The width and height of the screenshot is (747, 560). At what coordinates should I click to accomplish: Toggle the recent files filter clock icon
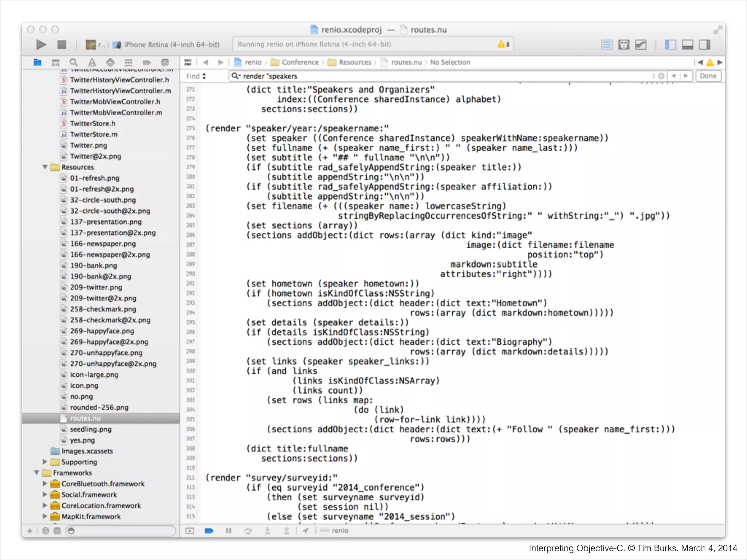[45, 531]
